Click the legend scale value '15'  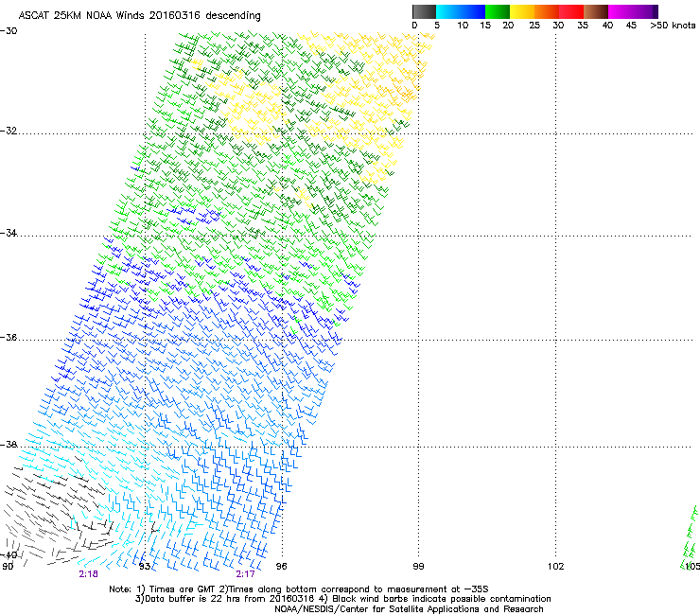pos(485,26)
